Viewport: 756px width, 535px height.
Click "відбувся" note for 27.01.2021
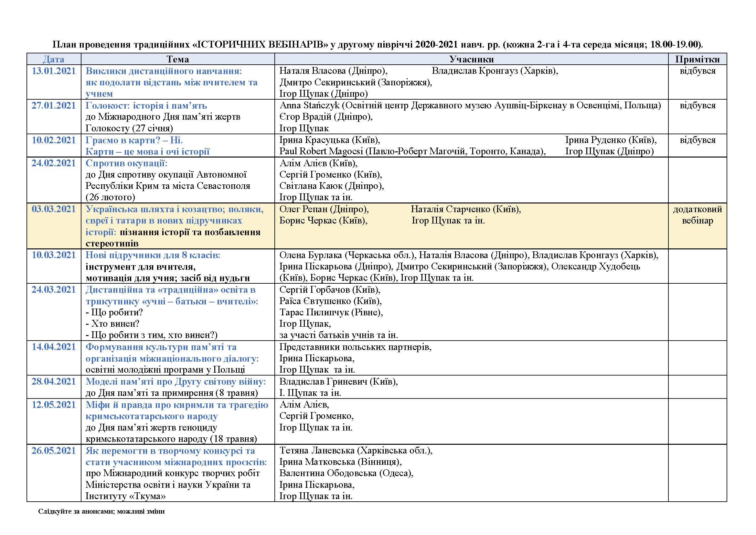click(x=698, y=105)
